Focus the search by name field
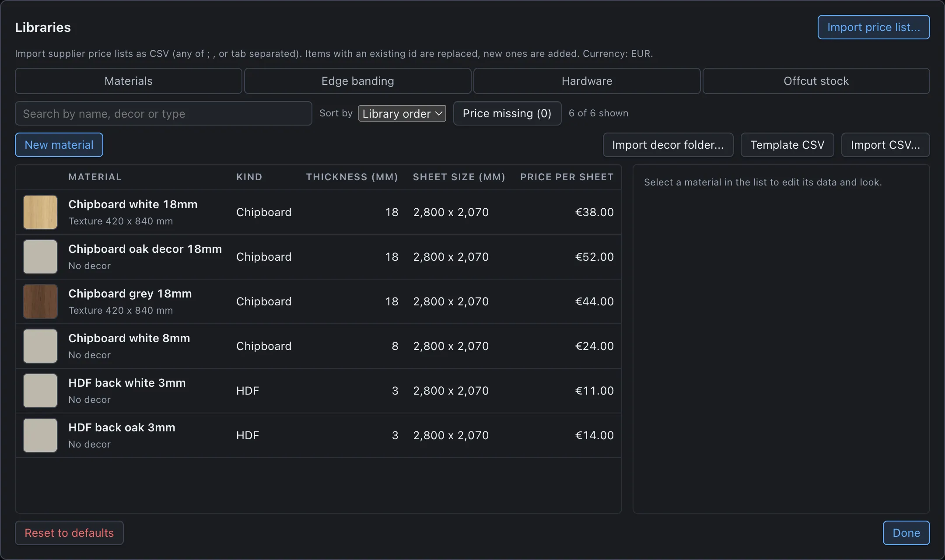 coord(164,113)
